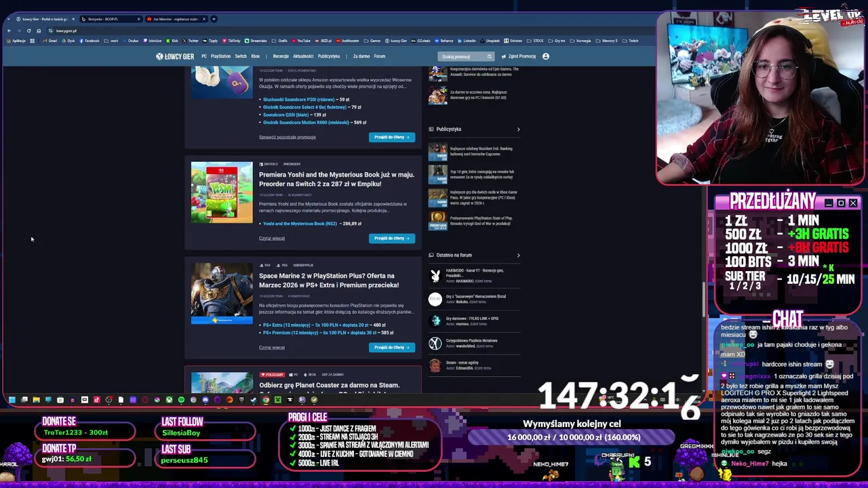The height and width of the screenshot is (488, 868).
Task: Open the Twitch bookmark
Action: pos(631,41)
